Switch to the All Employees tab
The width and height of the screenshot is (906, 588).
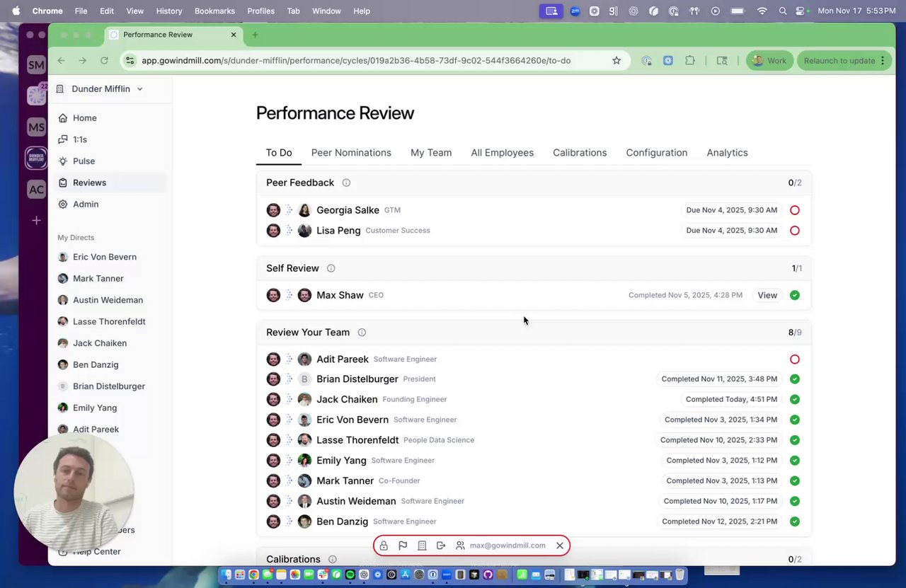[503, 153]
